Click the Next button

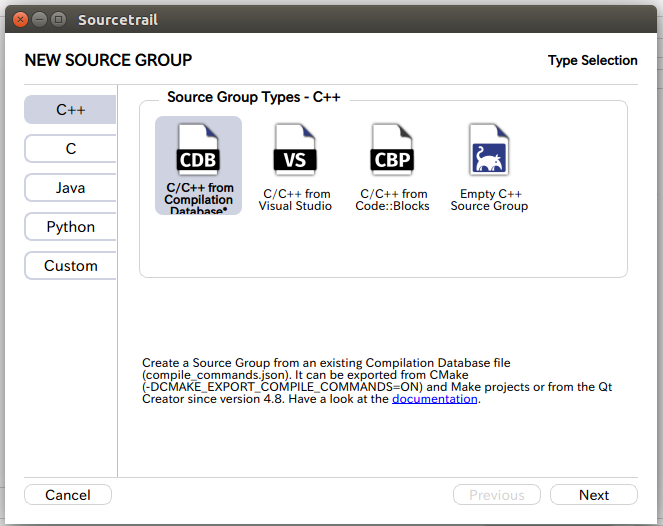594,495
